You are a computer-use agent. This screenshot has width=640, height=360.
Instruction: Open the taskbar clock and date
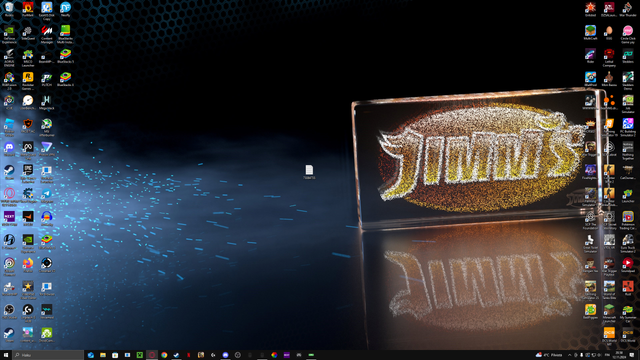coord(619,355)
